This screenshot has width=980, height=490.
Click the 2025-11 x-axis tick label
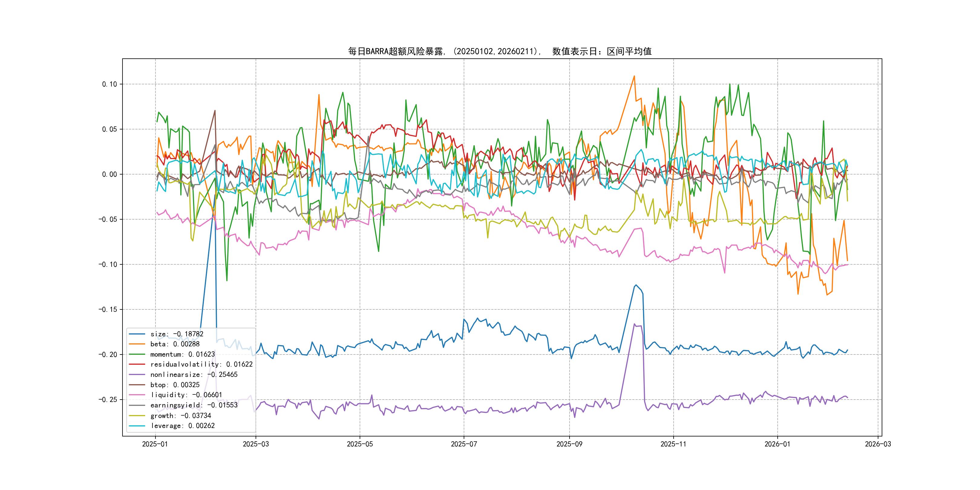click(x=673, y=444)
